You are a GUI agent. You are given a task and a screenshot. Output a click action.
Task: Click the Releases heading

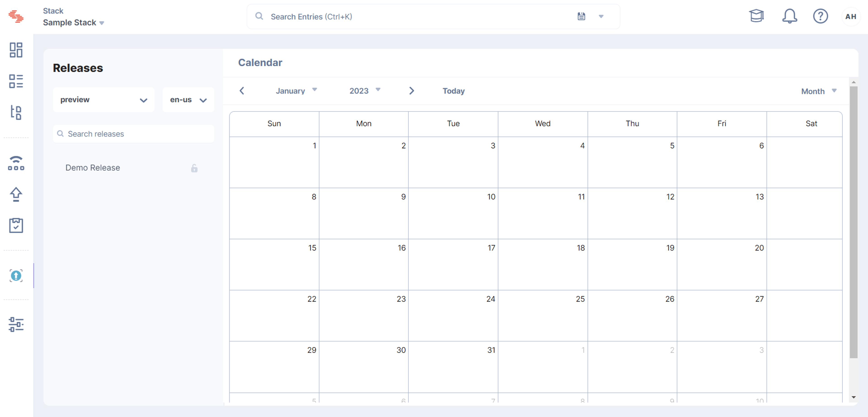pos(78,68)
